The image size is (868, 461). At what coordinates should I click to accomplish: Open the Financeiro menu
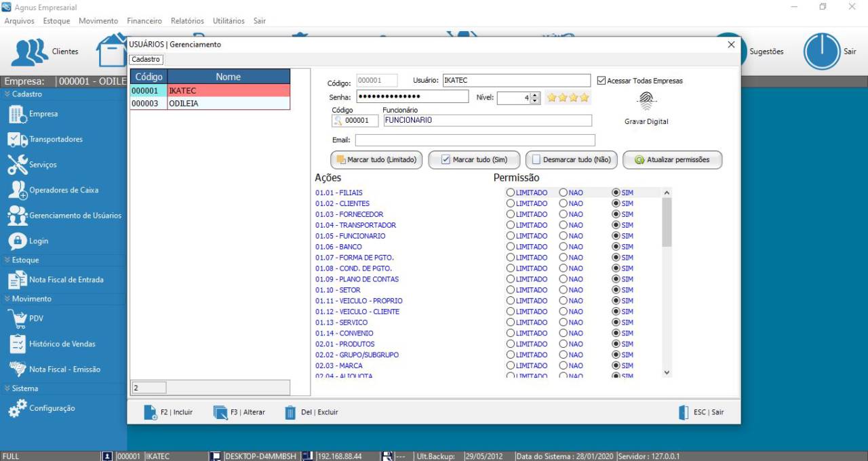(x=144, y=21)
